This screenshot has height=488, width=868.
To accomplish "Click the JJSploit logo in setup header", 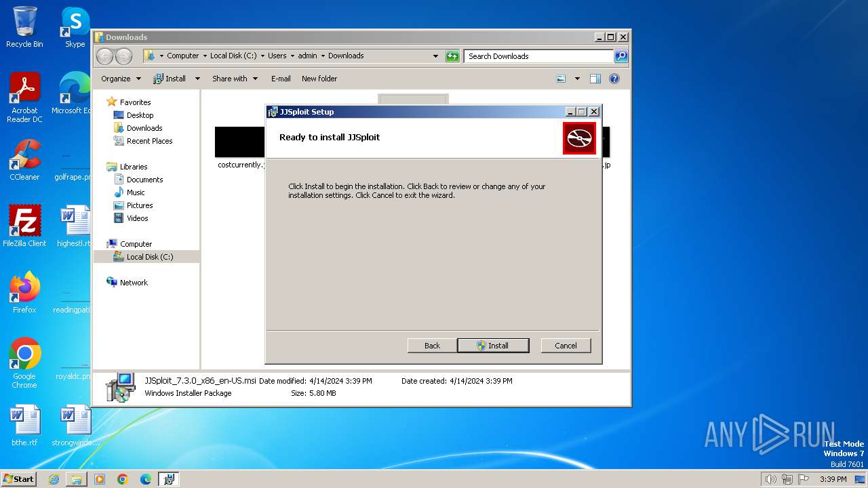I will click(579, 138).
